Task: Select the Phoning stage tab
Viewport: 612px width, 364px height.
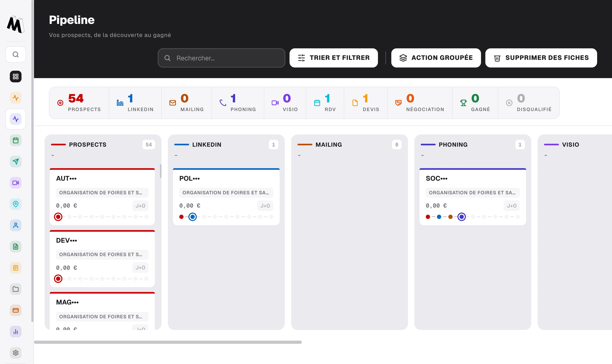Action: pyautogui.click(x=238, y=103)
